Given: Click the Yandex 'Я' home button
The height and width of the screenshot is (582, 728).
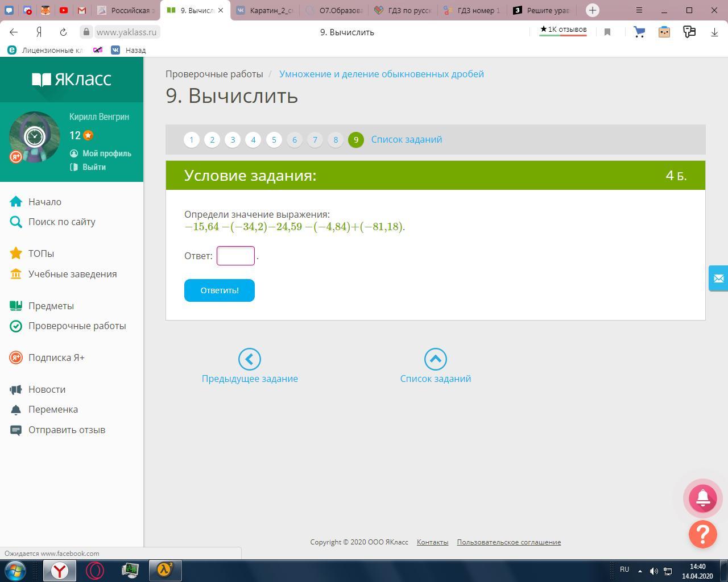Looking at the screenshot, I should pos(39,32).
